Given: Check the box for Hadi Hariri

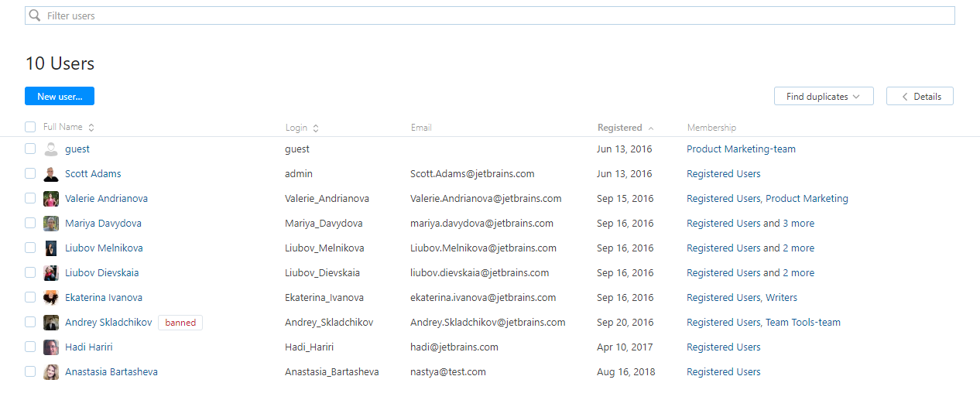Looking at the screenshot, I should [30, 347].
